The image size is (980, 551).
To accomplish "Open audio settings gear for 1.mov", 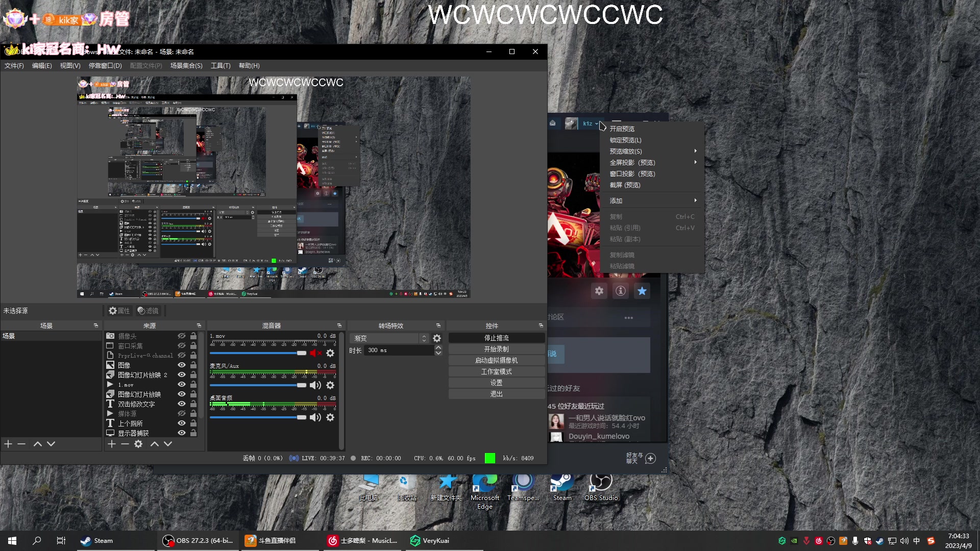I will tap(330, 353).
